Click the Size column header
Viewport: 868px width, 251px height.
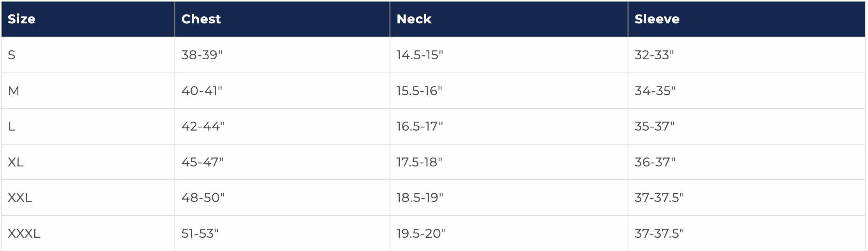21,19
